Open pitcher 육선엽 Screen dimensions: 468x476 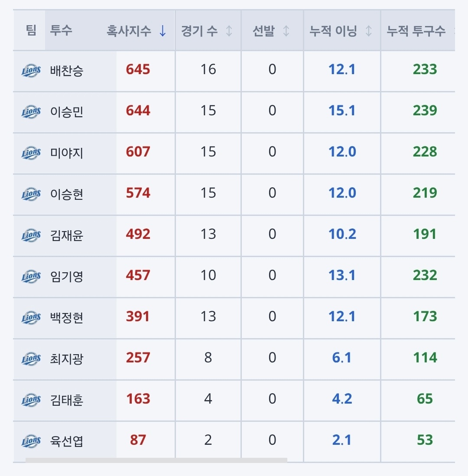pyautogui.click(x=67, y=441)
